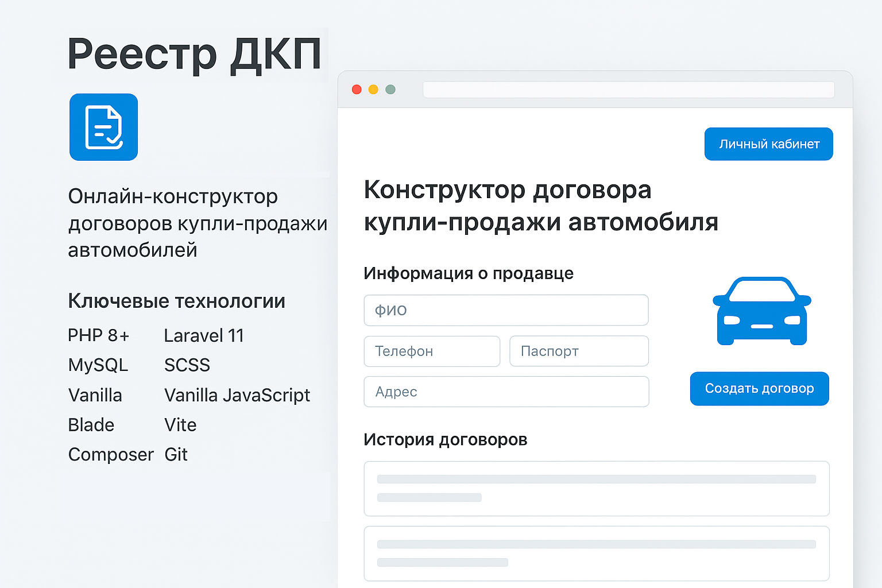Click the yellow browser window dot
882x588 pixels.
pyautogui.click(x=374, y=90)
